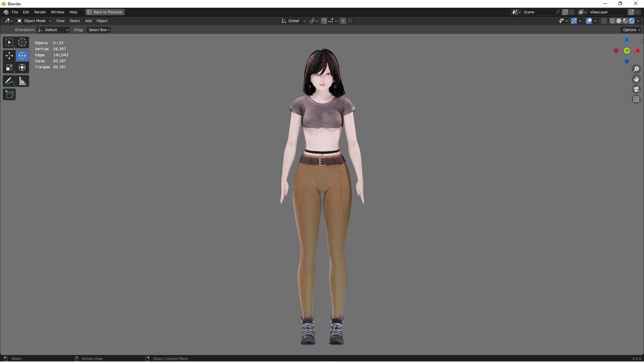Select the Cursor tool in toolbar
The width and height of the screenshot is (644, 362).
tap(22, 43)
